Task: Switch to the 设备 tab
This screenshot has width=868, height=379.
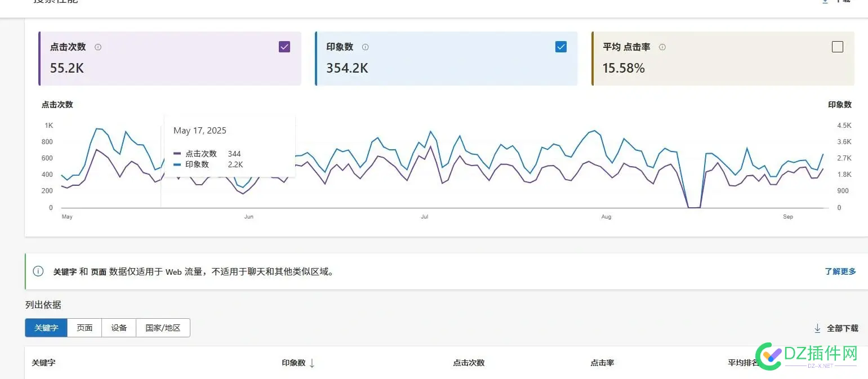Action: click(119, 328)
